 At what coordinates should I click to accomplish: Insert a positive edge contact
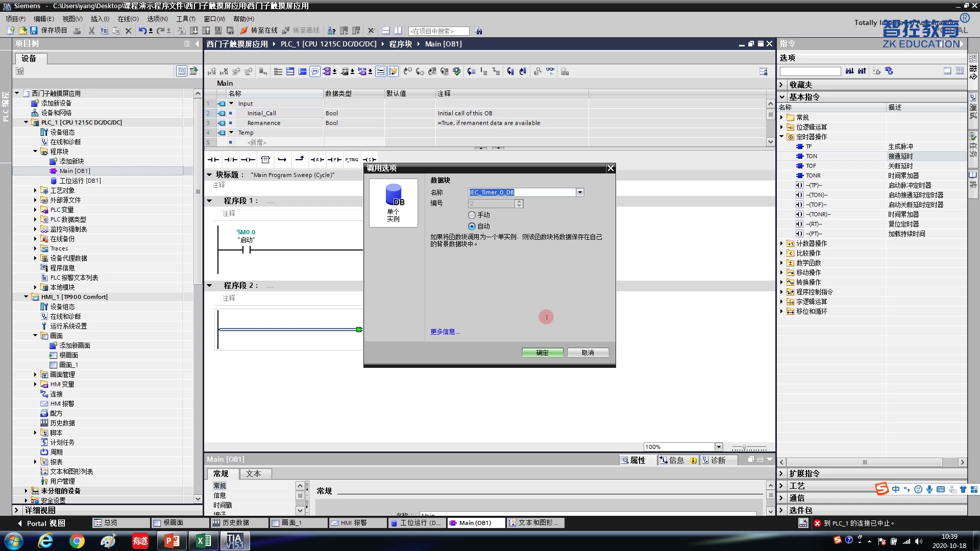[x=334, y=160]
